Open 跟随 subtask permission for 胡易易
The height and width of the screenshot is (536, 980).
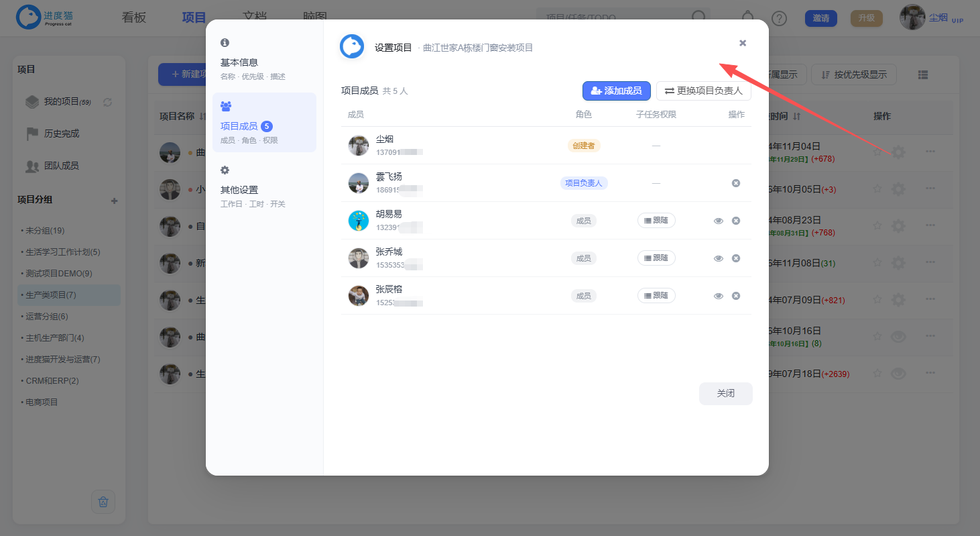click(x=656, y=221)
